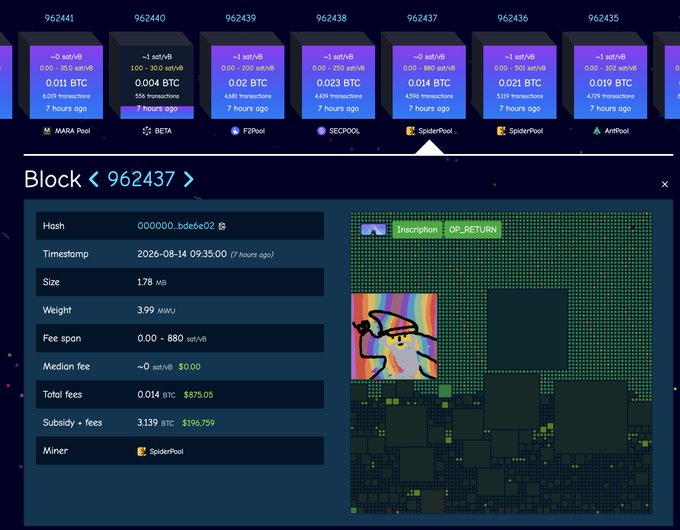The height and width of the screenshot is (530, 680).
Task: Click the size value 1.78 MB
Action: click(x=152, y=282)
